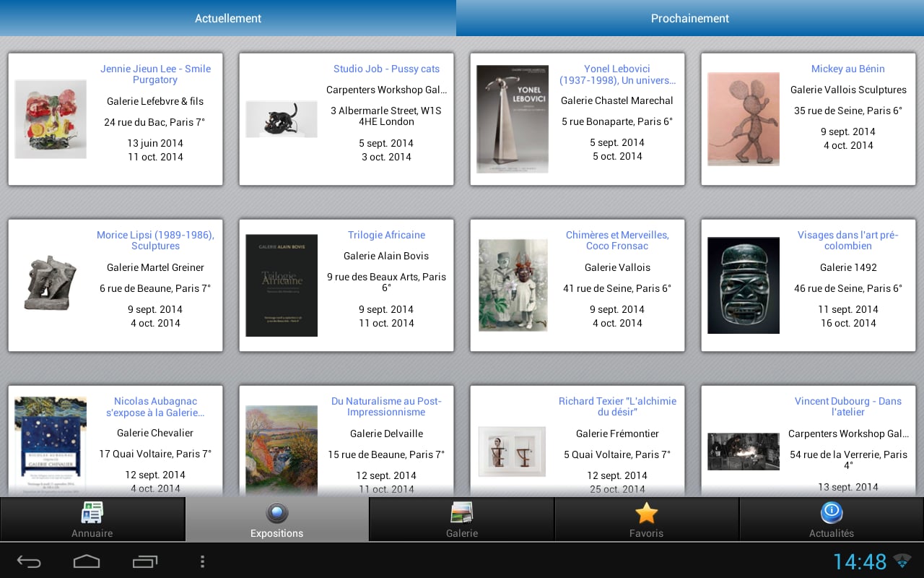Tap 'Galerie Delvaille' text
The width and height of the screenshot is (924, 578).
[386, 433]
